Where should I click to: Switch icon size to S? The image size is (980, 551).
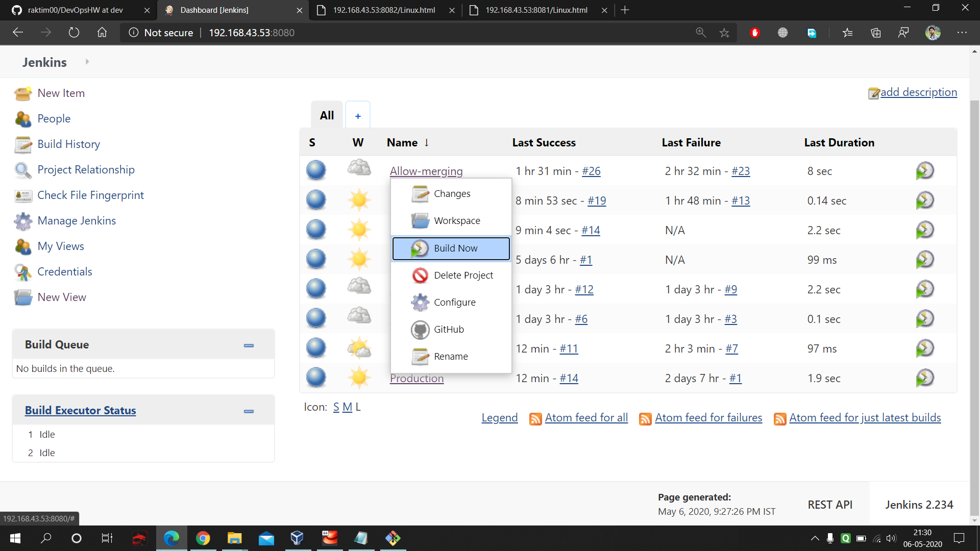(x=336, y=407)
